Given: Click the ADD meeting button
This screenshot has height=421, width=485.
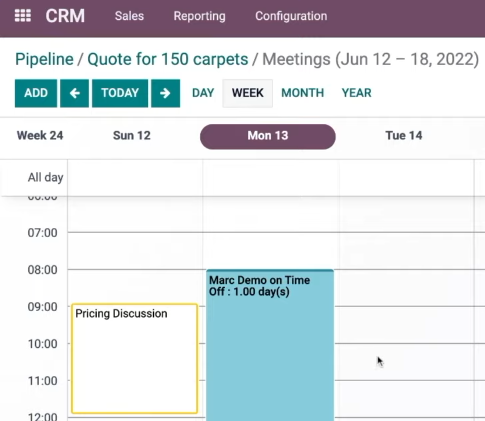Looking at the screenshot, I should point(36,93).
